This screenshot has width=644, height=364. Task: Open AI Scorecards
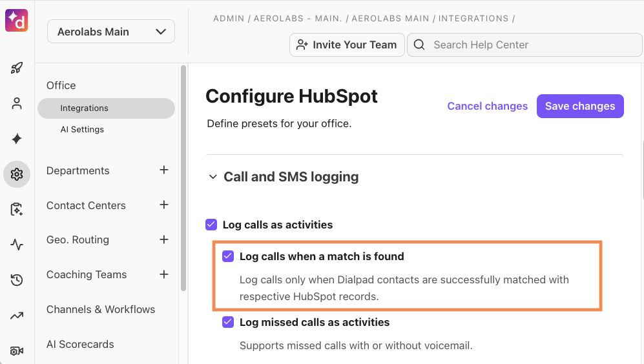80,344
